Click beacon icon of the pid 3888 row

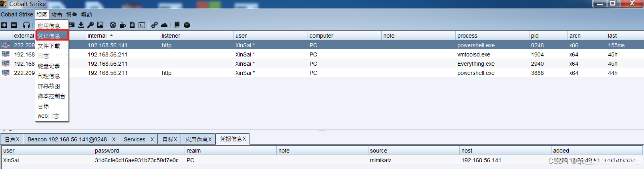[6, 73]
